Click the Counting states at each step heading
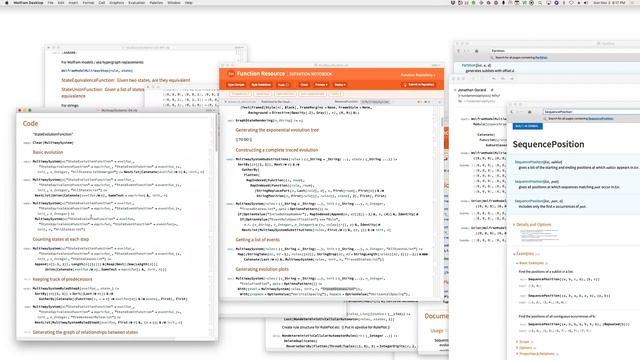The width and height of the screenshot is (640, 360). [60, 239]
